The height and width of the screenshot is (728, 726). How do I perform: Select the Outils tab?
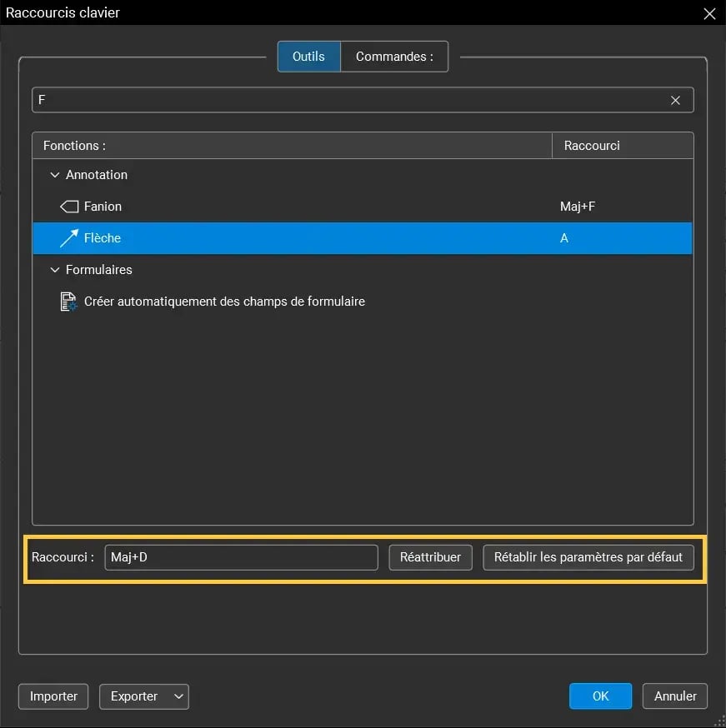pos(308,56)
